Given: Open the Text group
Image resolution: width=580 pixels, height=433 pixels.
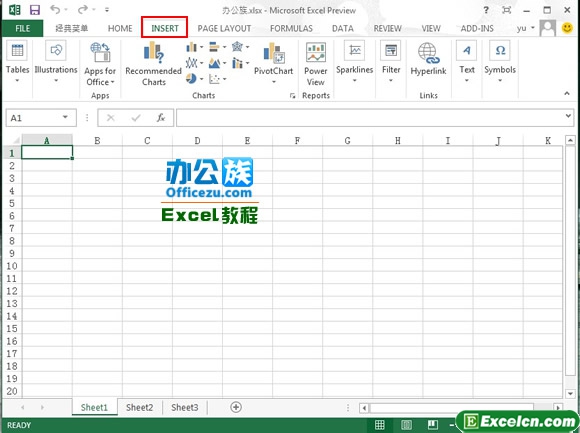Looking at the screenshot, I should pyautogui.click(x=467, y=62).
